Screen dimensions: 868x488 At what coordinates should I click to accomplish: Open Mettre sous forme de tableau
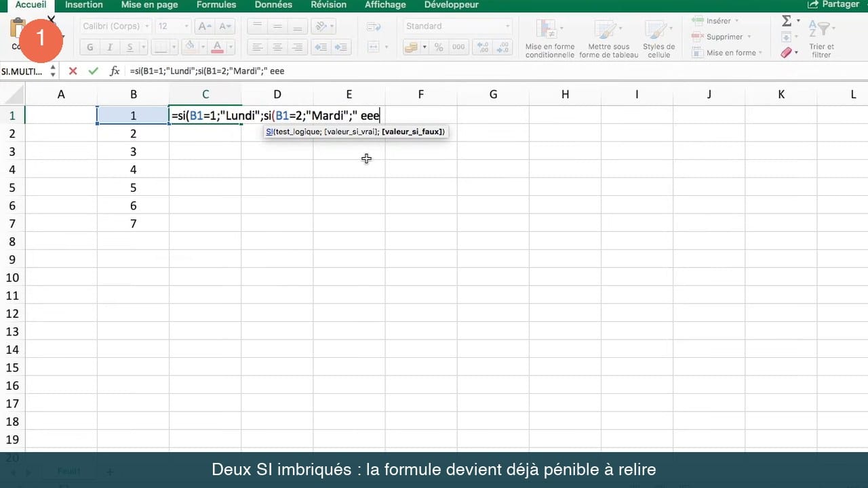click(x=609, y=39)
